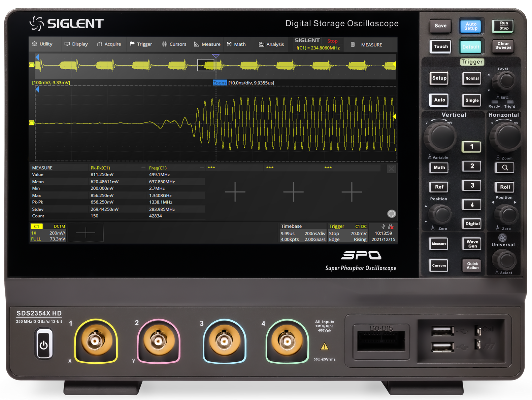
Task: Select Auto trigger mode button
Action: coord(439,100)
